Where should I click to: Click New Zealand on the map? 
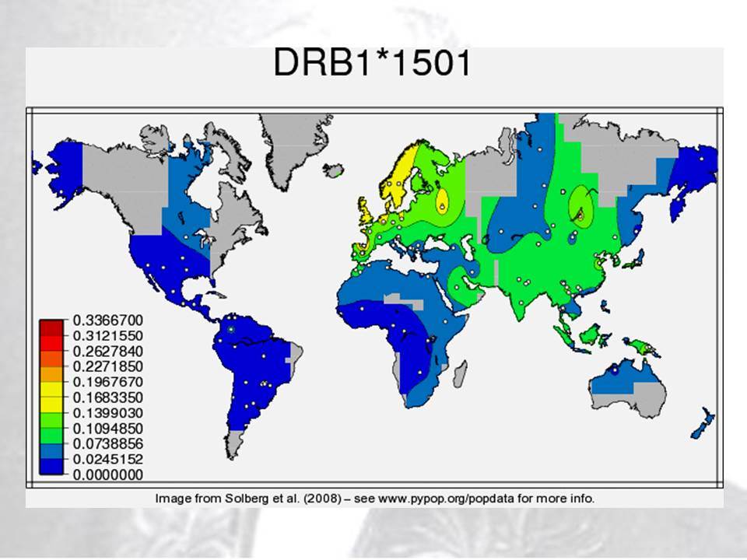click(x=703, y=423)
